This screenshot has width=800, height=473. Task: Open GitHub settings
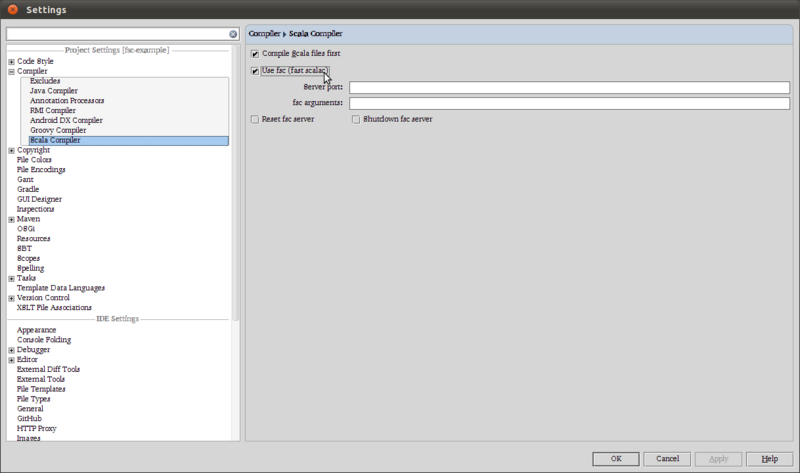click(x=29, y=418)
